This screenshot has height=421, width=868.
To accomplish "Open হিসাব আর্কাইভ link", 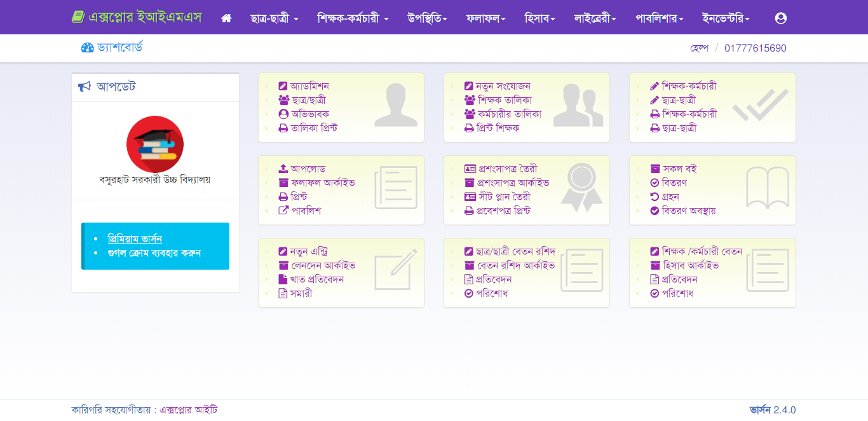I will click(691, 266).
